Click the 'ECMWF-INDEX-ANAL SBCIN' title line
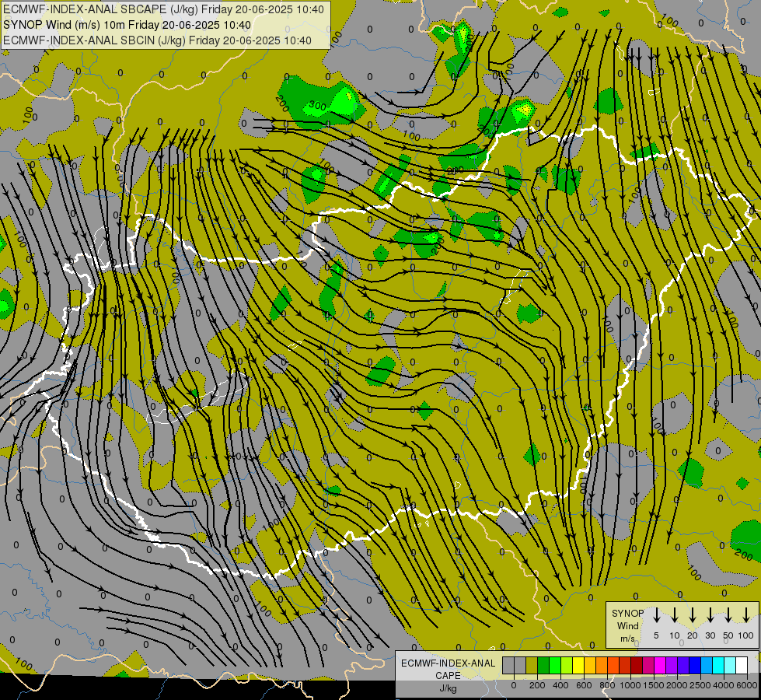761x700 pixels. tap(157, 40)
